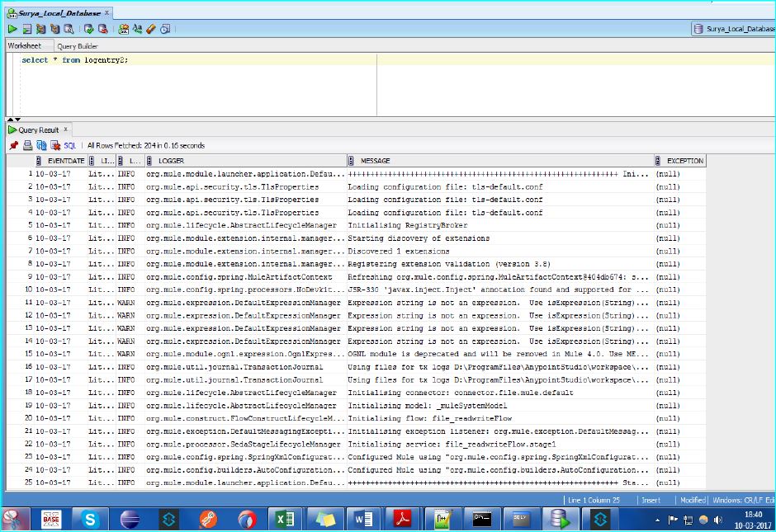Run the SQL statement with green play icon
The width and height of the screenshot is (776, 532).
pyautogui.click(x=12, y=29)
